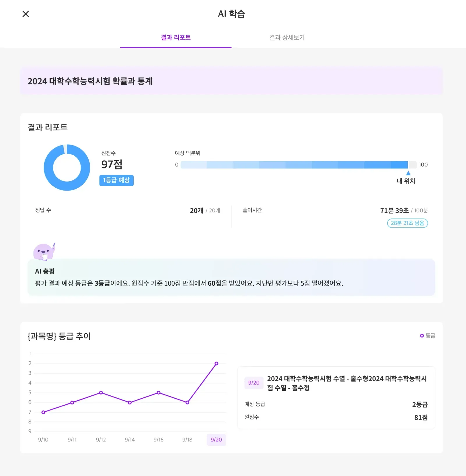Click the 9/20 date chip in exam card
The image size is (466, 476).
tap(254, 383)
